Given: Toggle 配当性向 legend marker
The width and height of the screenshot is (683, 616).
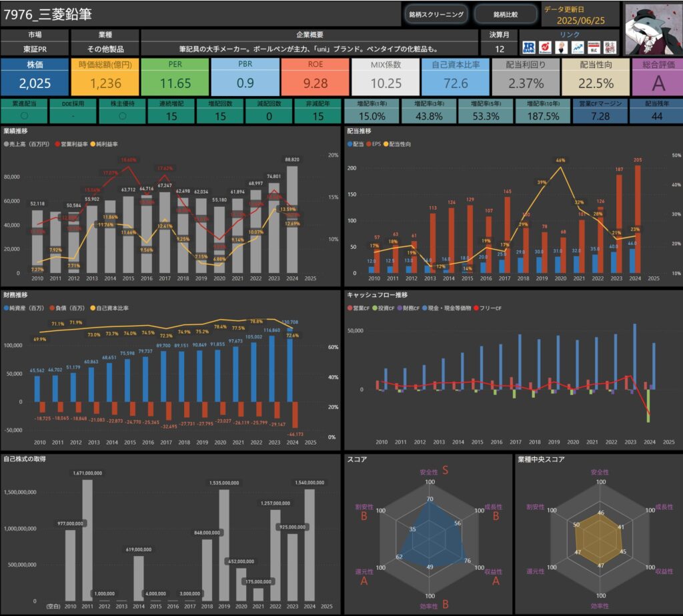Looking at the screenshot, I should 386,144.
